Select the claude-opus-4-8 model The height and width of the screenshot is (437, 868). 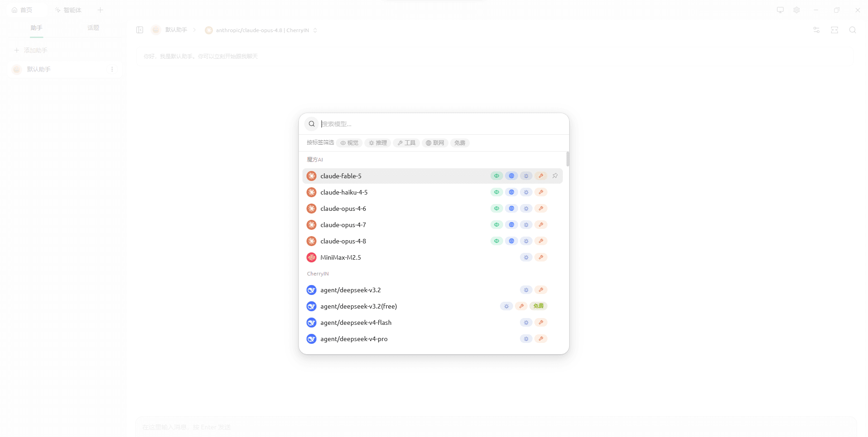coord(433,241)
